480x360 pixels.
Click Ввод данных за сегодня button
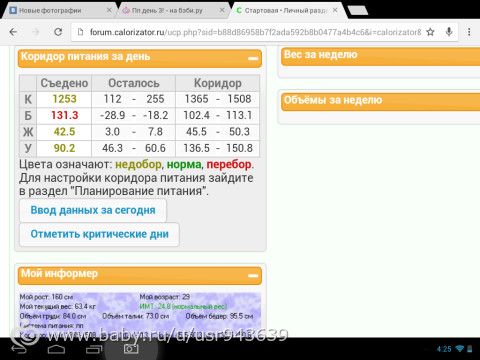pyautogui.click(x=93, y=210)
